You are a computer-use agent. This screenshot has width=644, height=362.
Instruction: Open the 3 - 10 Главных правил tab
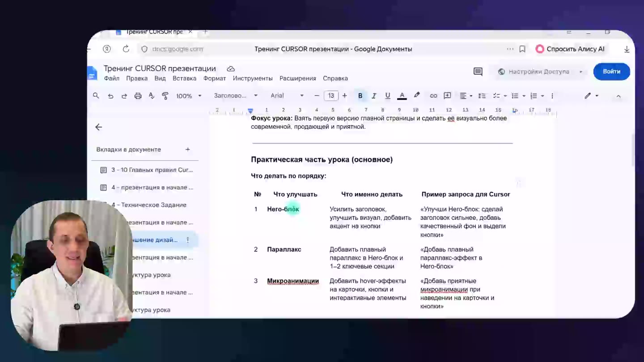click(x=146, y=170)
